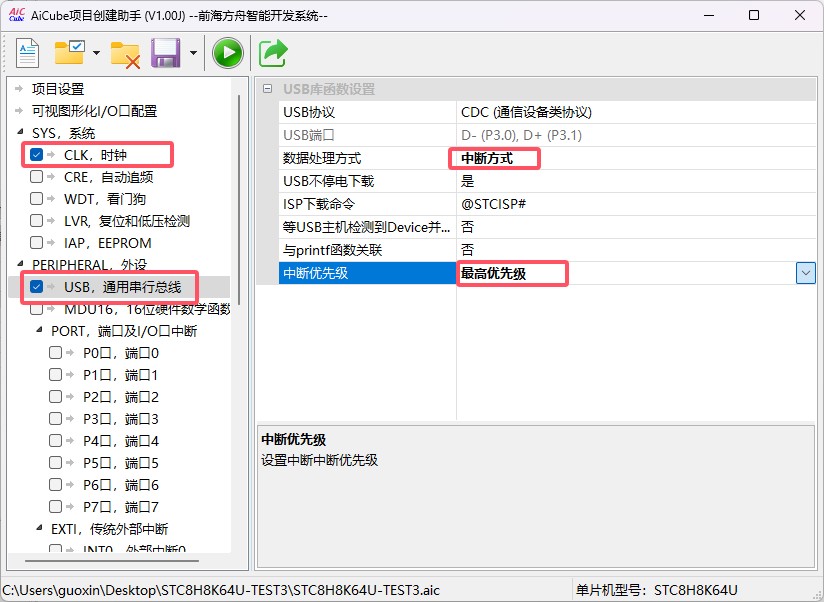Uncheck CLK 时钟 checkbox
The height and width of the screenshot is (602, 824).
36,154
